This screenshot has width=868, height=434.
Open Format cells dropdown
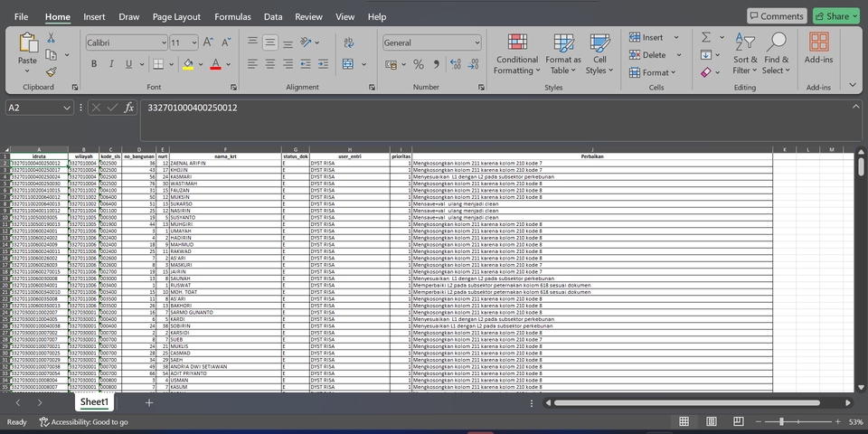[652, 72]
